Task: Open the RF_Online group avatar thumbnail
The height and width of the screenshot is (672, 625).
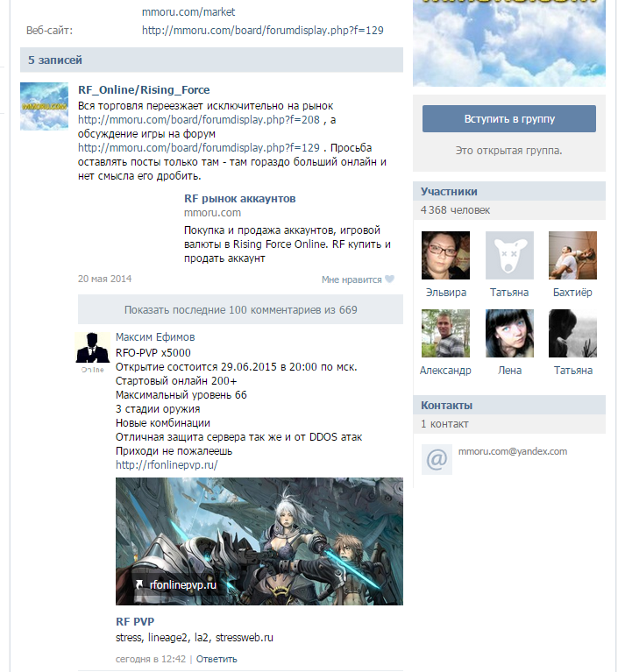Action: pos(44,106)
